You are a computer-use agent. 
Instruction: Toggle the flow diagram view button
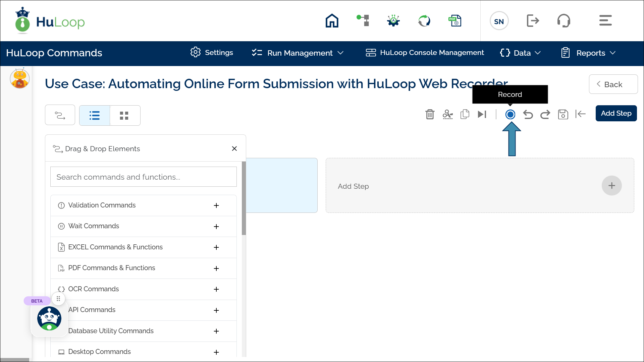tap(60, 116)
